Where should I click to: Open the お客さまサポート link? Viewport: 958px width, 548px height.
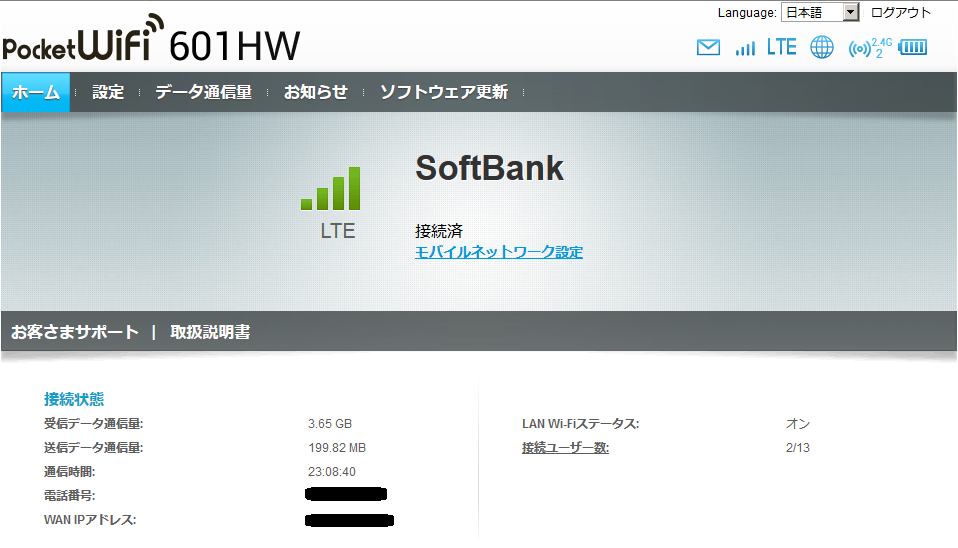pyautogui.click(x=75, y=332)
